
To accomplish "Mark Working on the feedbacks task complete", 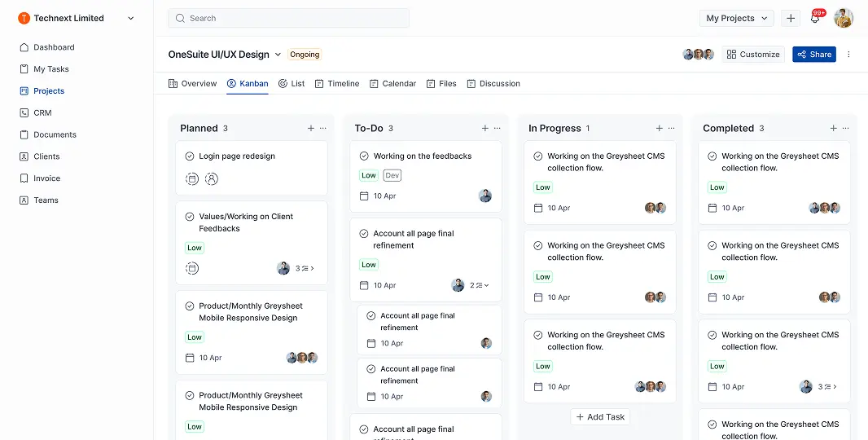I will click(364, 156).
